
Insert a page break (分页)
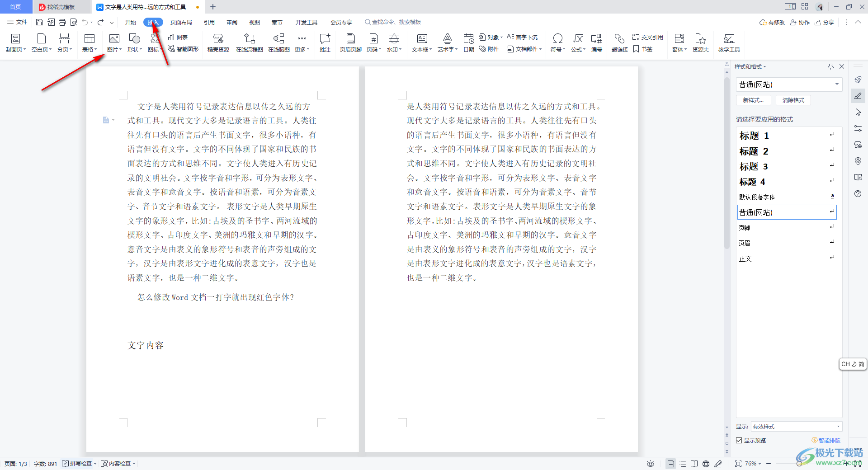(x=64, y=43)
